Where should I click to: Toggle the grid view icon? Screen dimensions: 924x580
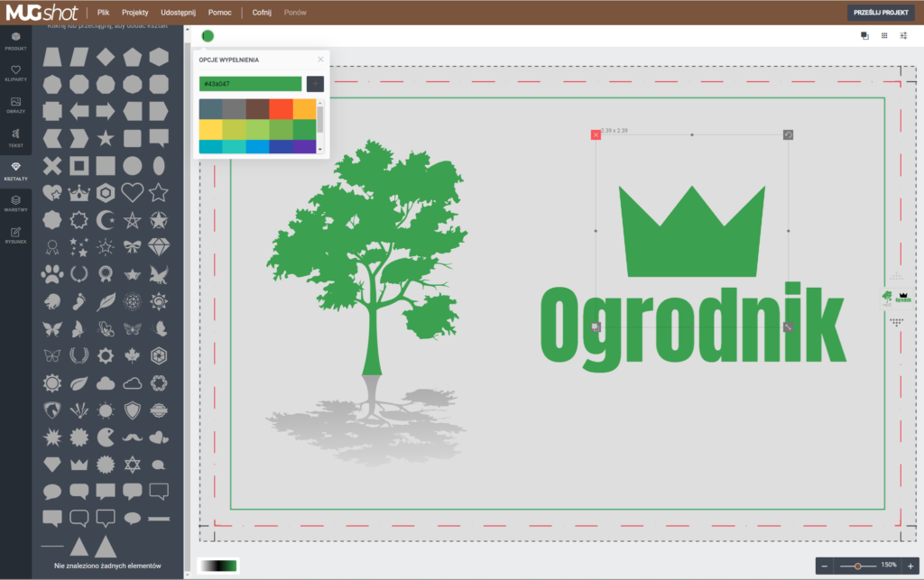click(884, 36)
